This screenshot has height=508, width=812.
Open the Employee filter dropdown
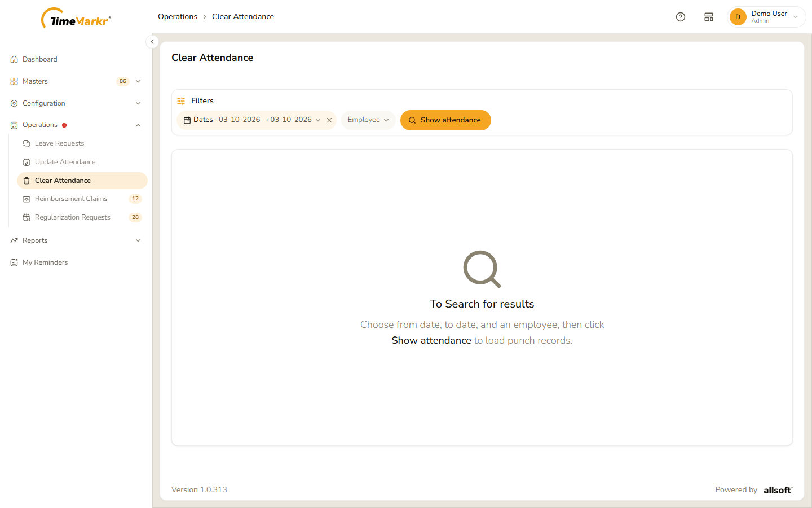(368, 120)
